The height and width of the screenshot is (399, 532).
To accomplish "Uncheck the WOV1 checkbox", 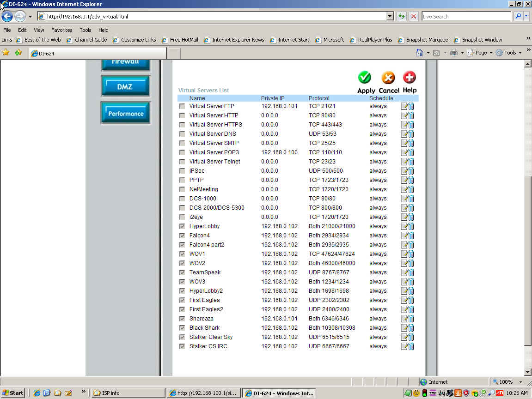I will click(x=182, y=254).
